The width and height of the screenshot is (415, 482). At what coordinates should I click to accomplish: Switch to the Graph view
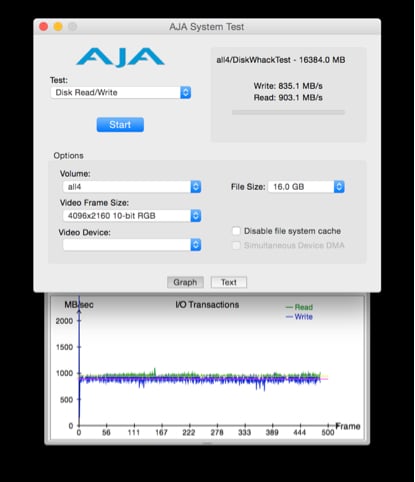pos(185,282)
